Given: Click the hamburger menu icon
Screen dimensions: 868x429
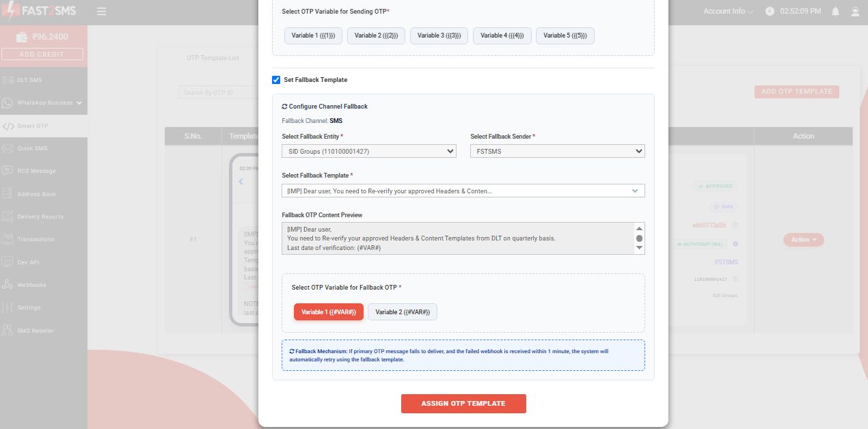Looking at the screenshot, I should (x=101, y=12).
